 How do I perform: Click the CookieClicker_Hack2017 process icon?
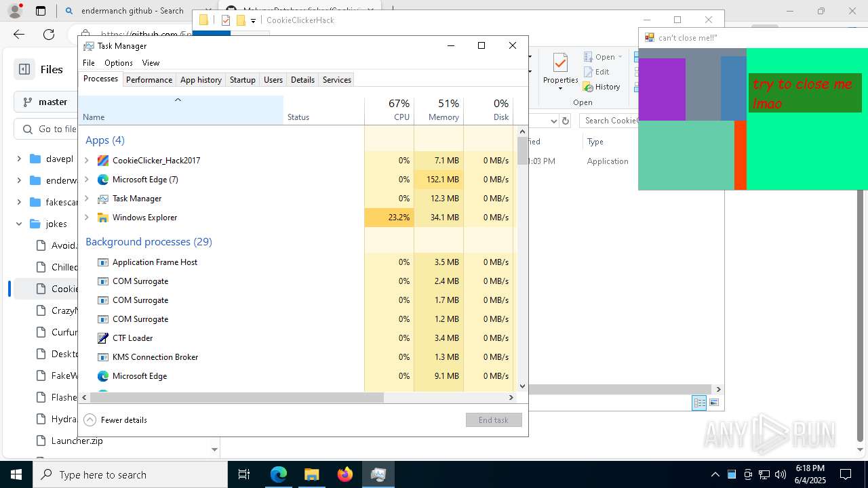click(103, 161)
